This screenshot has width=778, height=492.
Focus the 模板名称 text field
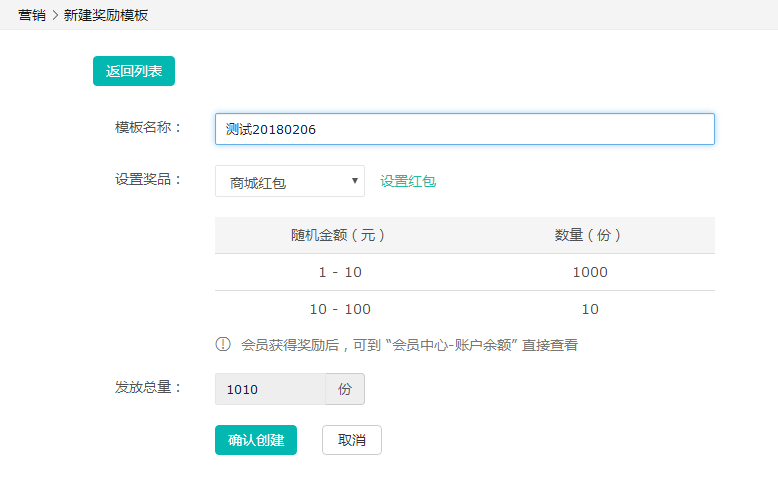464,129
